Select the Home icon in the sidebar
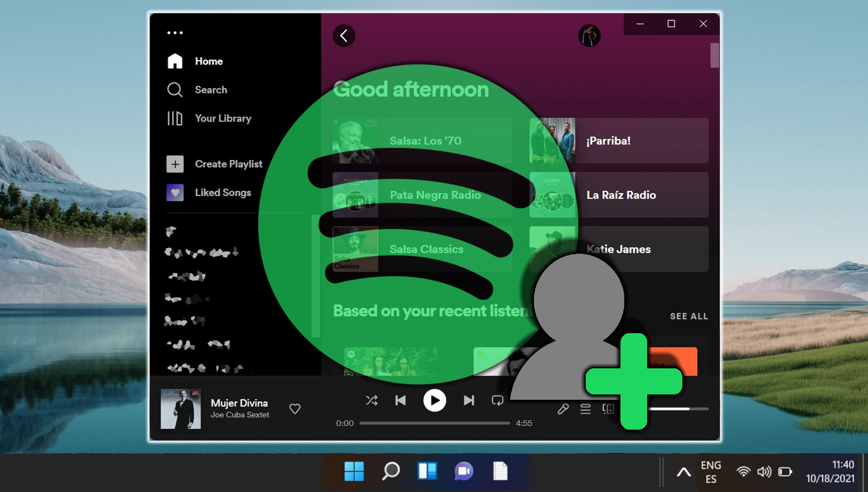 [175, 61]
